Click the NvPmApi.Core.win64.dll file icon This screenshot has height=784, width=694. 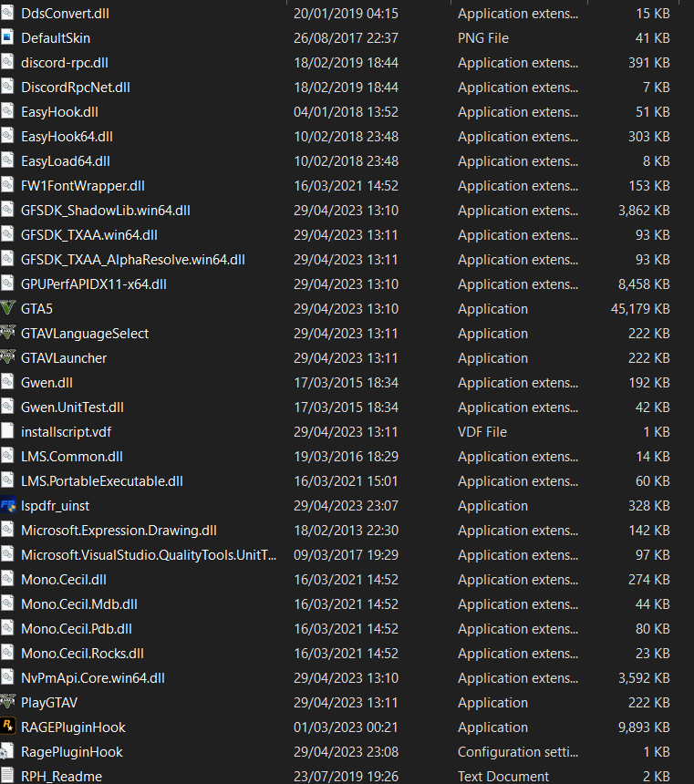pos(7,677)
